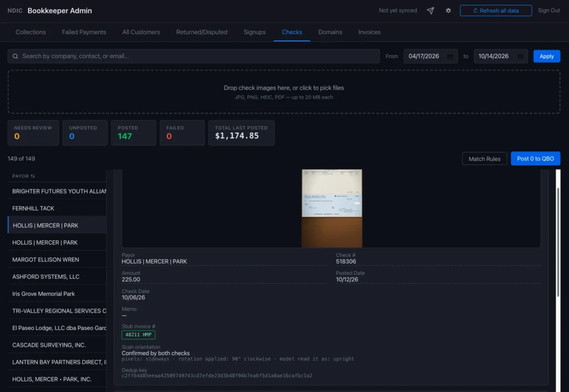This screenshot has height=392, width=569.
Task: Select LANTERN BAY PARTNERS DIRECT row
Action: 57,361
